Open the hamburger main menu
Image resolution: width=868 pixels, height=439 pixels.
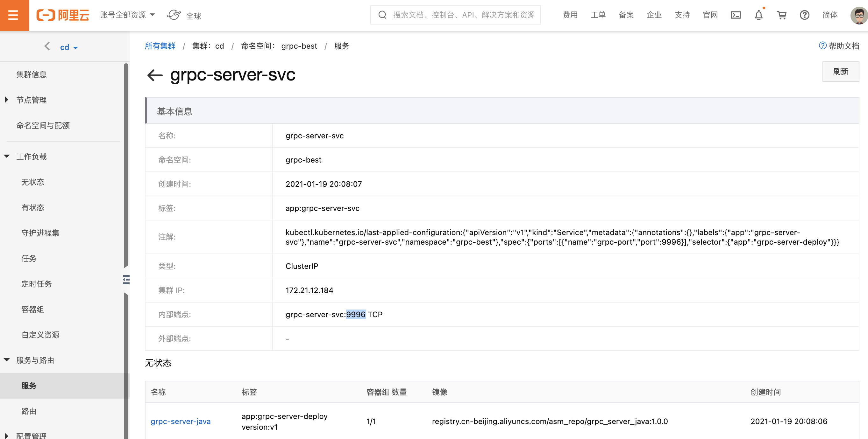pos(13,15)
